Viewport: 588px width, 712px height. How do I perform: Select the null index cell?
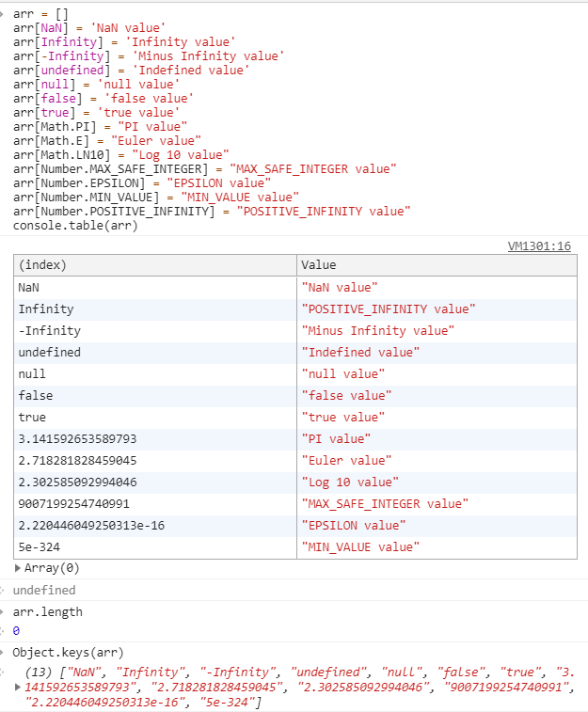155,374
